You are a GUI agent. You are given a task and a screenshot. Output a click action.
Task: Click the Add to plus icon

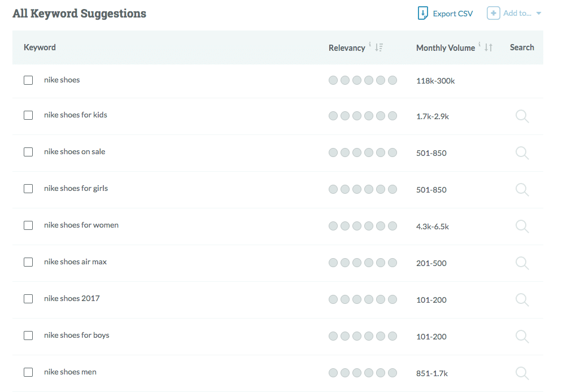coord(494,13)
